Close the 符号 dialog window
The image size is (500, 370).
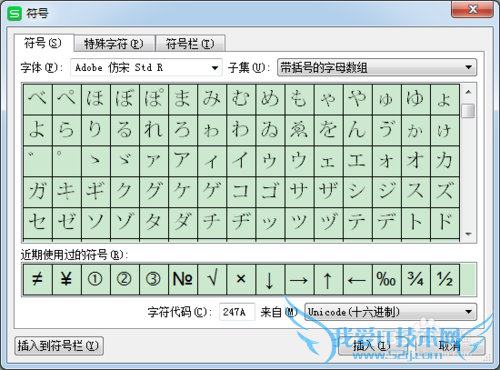click(x=472, y=9)
